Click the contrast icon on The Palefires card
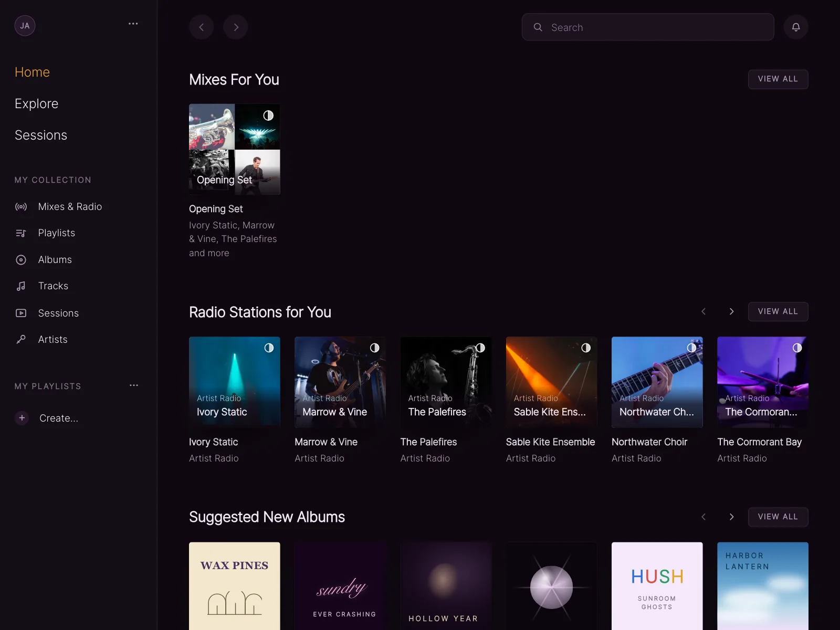This screenshot has width=840, height=630. point(480,348)
